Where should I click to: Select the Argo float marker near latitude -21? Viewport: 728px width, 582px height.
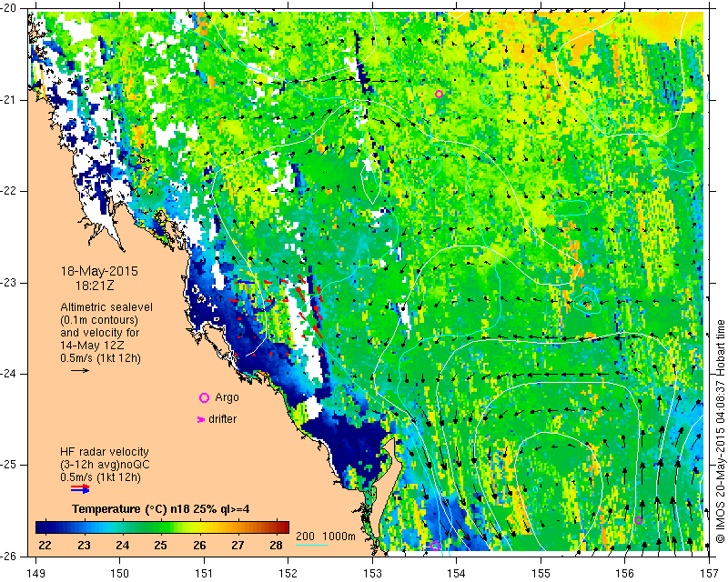(x=439, y=95)
